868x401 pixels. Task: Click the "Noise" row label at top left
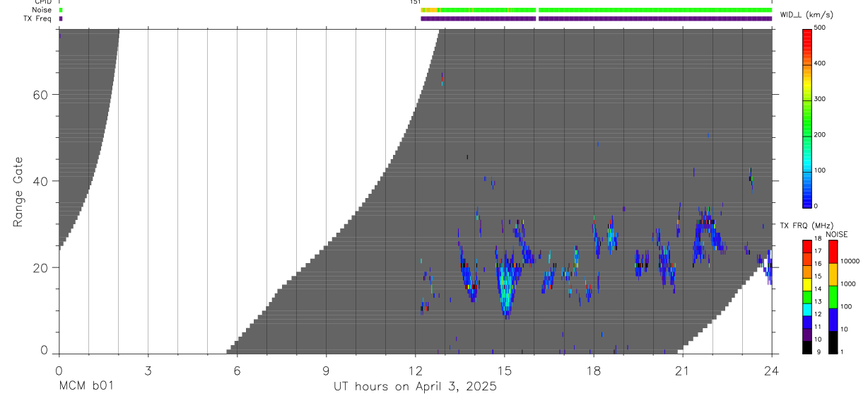(42, 10)
